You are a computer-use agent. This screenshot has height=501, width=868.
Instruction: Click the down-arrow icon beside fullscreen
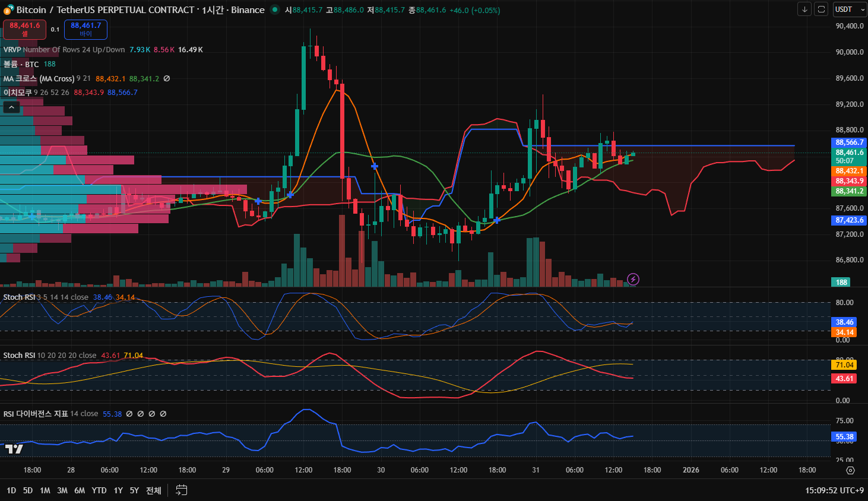point(804,9)
